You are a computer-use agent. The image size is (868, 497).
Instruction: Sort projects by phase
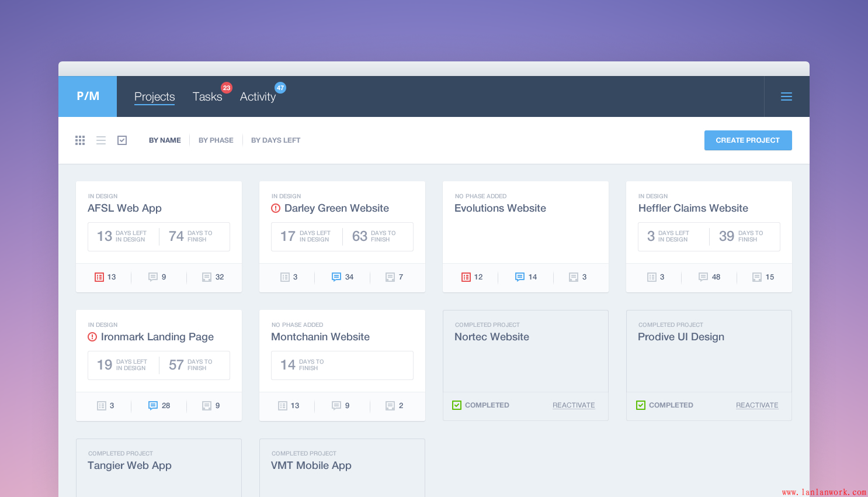[x=216, y=140]
